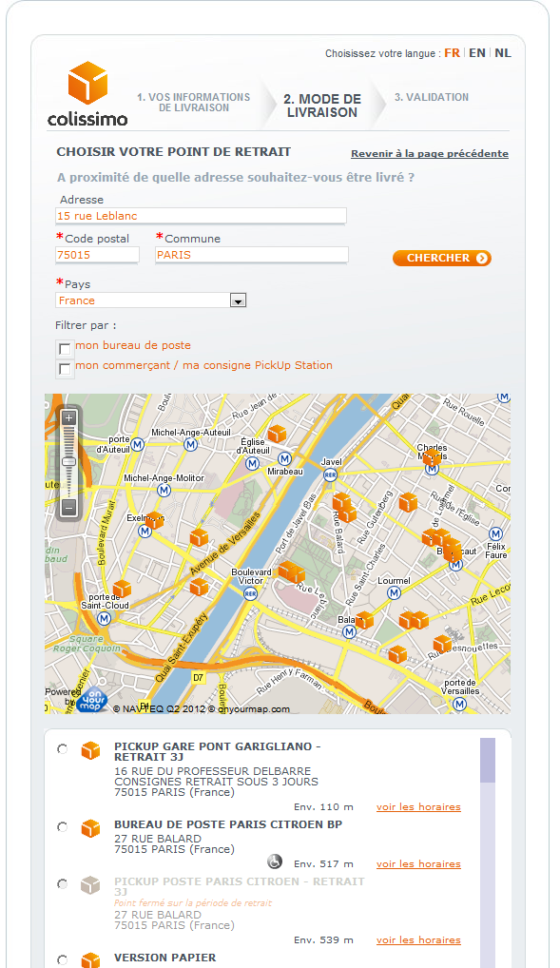
Task: Zoom out the map with minus button
Action: tap(68, 509)
